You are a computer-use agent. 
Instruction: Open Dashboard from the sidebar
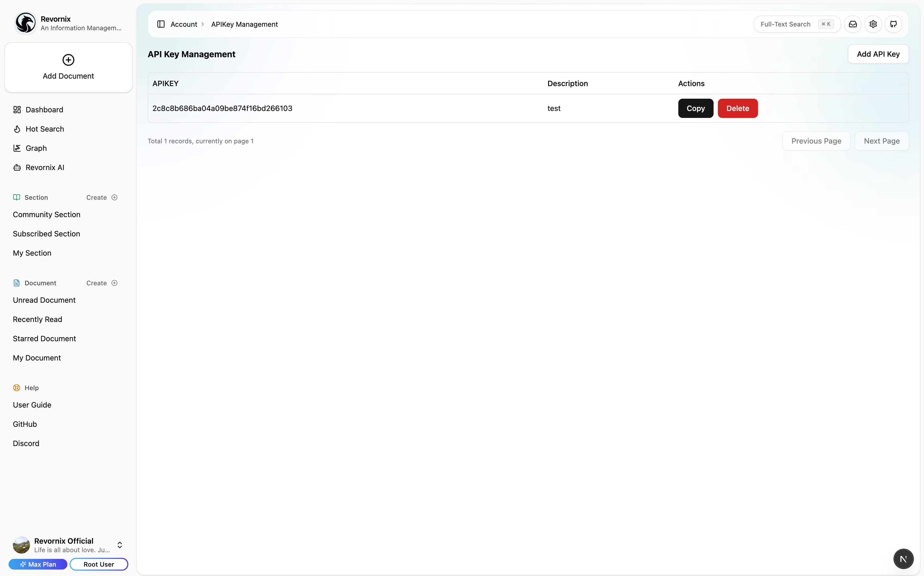44,110
